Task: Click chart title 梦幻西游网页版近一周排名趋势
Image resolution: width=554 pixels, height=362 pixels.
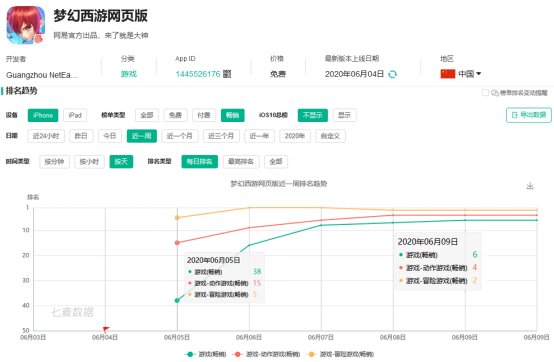Action: pos(278,184)
